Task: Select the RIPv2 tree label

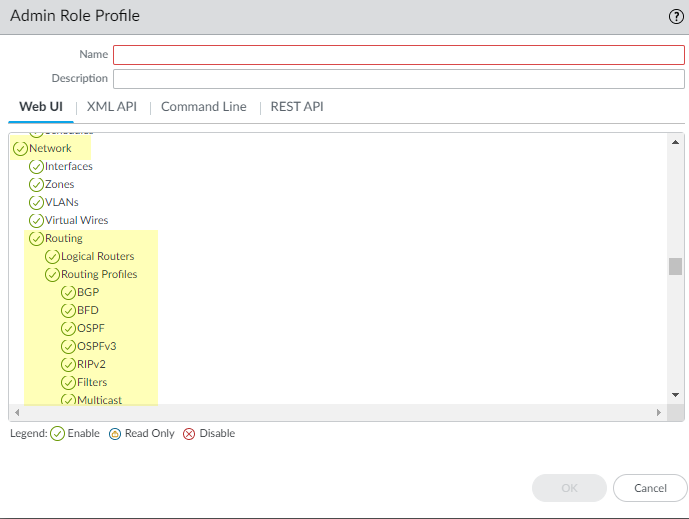Action: pos(91,365)
